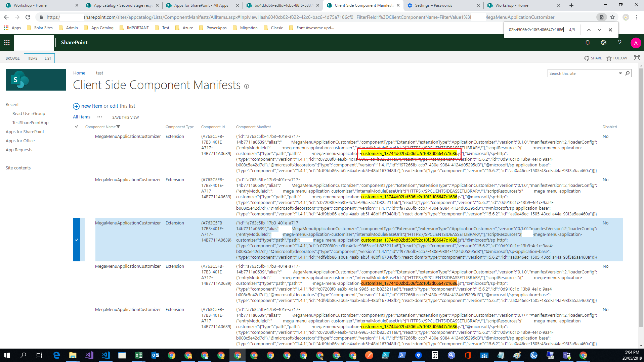Open Microsoft Edge from the taskbar
This screenshot has width=644, height=362.
pyautogui.click(x=56, y=355)
